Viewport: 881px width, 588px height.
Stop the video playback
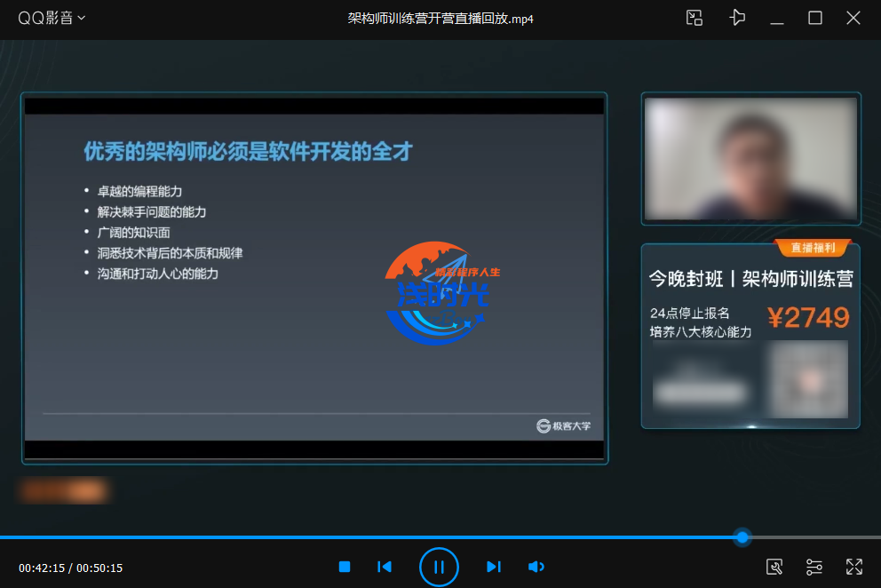pos(345,567)
